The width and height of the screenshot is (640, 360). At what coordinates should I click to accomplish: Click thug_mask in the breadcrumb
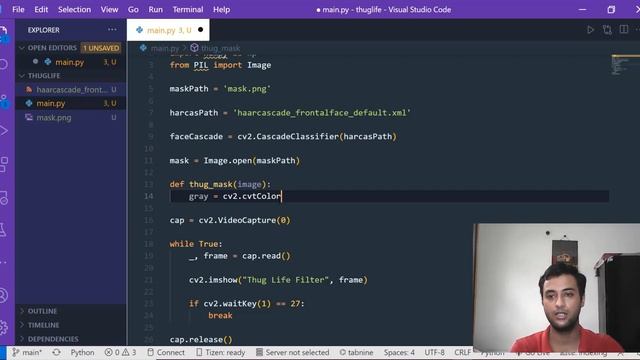(x=220, y=48)
